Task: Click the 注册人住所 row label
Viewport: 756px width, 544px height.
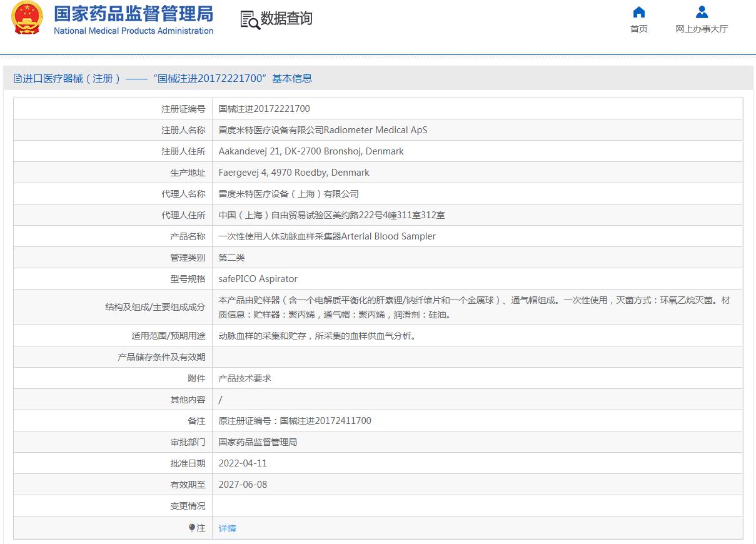Action: pos(183,151)
